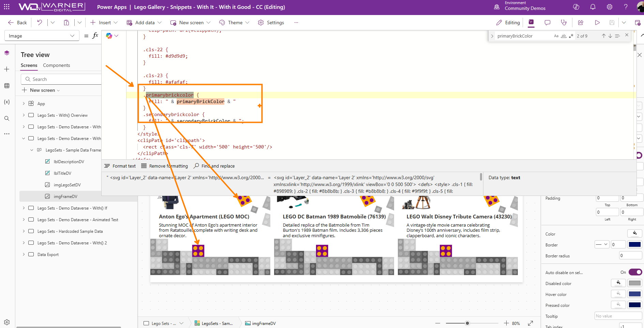Click zoom in plus icon
This screenshot has width=644, height=328.
(506, 323)
